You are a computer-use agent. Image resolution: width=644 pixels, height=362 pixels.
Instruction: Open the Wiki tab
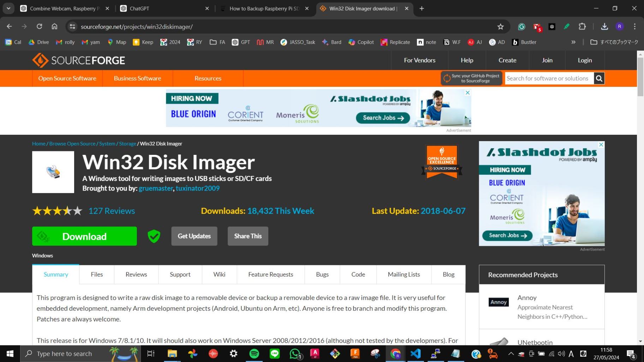coord(219,274)
